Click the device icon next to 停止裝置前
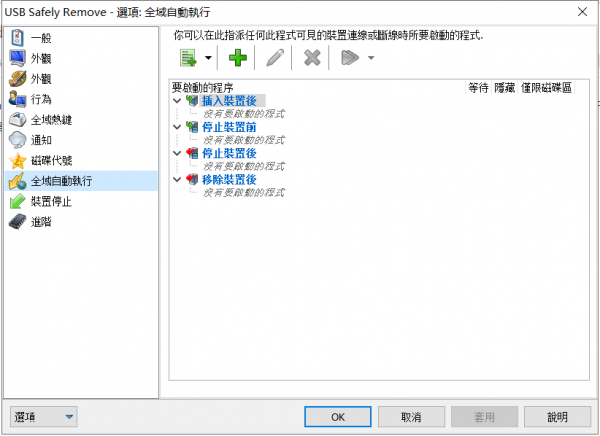Image resolution: width=600 pixels, height=436 pixels. tap(192, 127)
